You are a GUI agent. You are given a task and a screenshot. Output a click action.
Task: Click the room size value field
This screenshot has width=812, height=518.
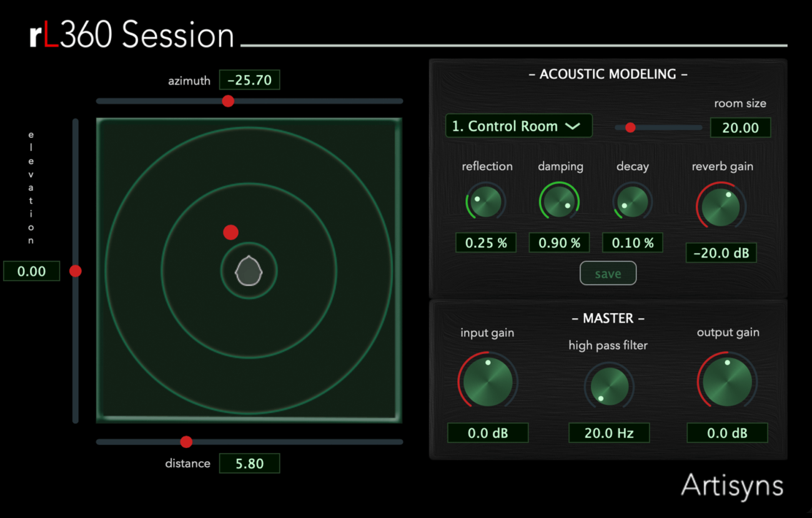(x=740, y=128)
